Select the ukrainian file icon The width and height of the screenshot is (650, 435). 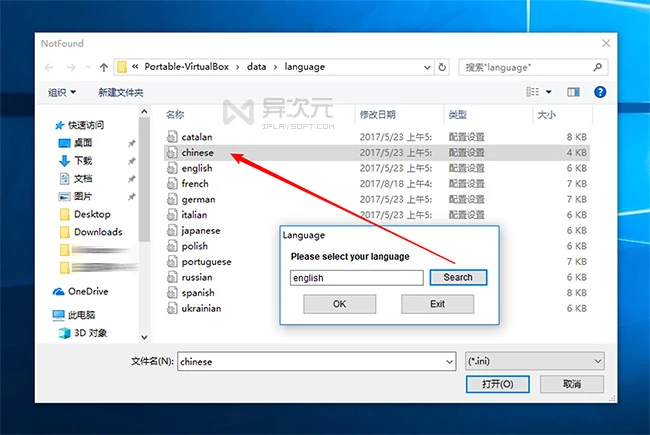[x=172, y=308]
